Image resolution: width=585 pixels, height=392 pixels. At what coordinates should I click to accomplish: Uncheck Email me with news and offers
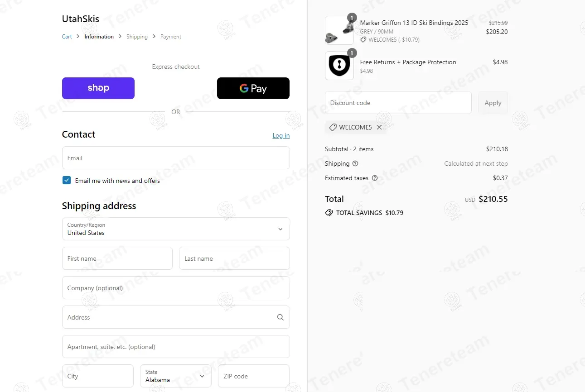click(67, 180)
